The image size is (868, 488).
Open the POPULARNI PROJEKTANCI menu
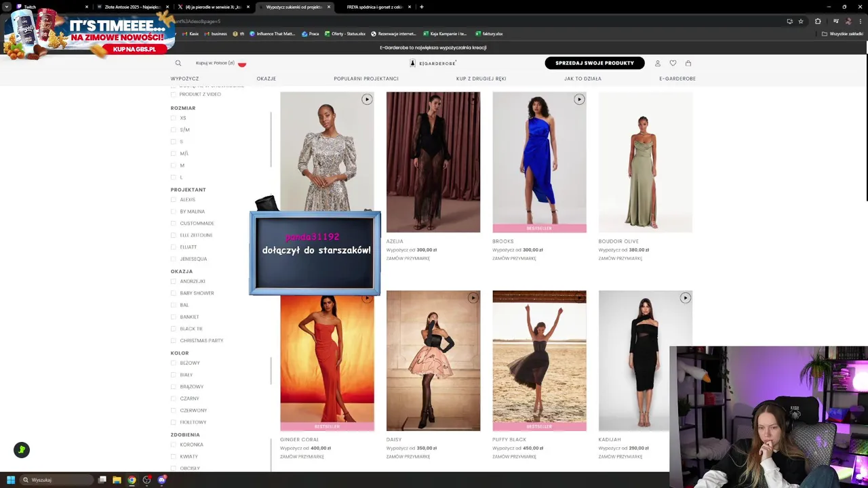366,79
